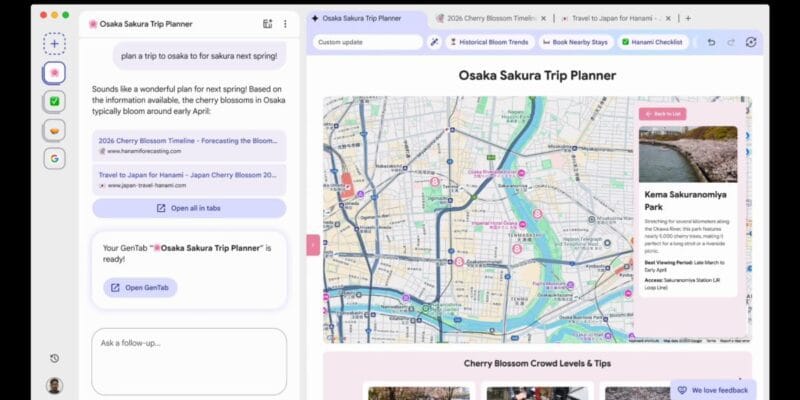Click the undo arrow in GenTab toolbar

(x=711, y=42)
